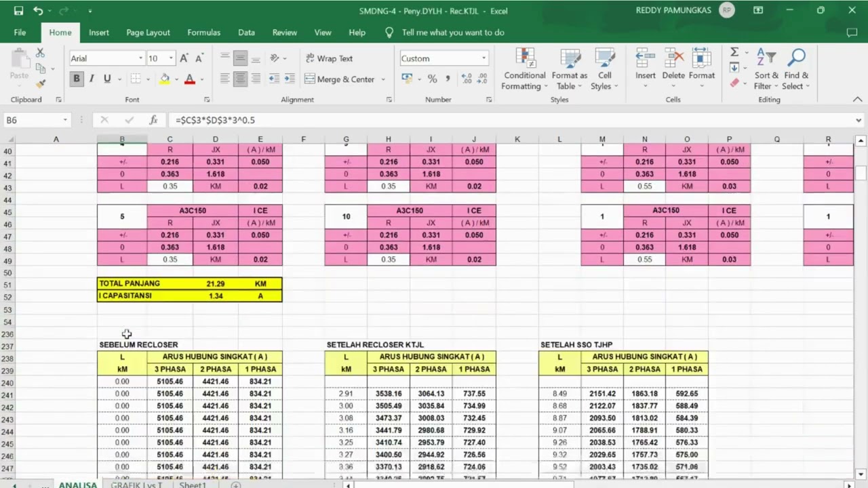Decrease font size with smaller A icon
Image resolution: width=868 pixels, height=488 pixels.
click(199, 58)
